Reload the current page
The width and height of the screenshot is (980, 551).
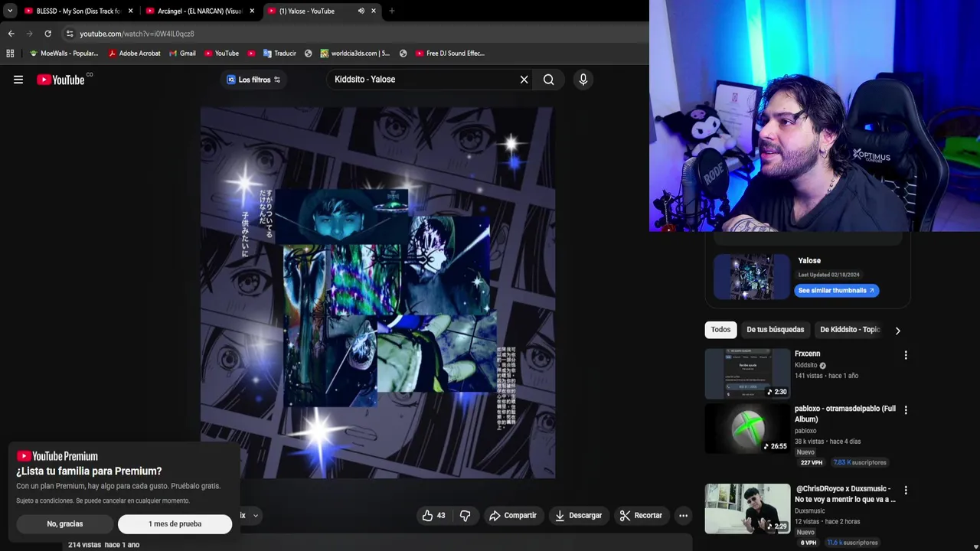point(47,34)
